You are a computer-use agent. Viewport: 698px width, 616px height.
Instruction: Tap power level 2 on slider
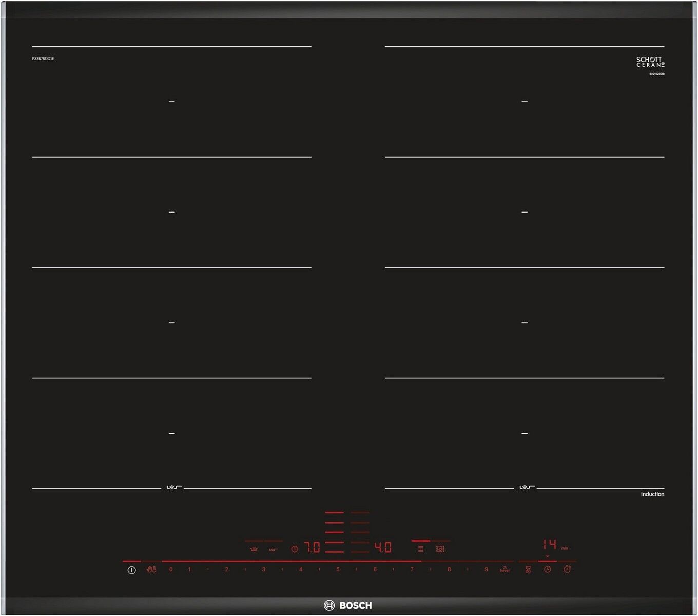[x=226, y=569]
